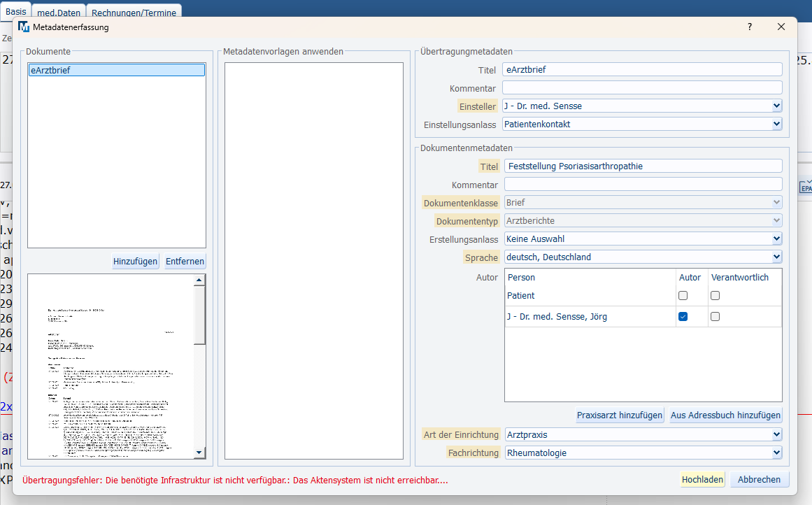Open the Dokumententyp dropdown
The image size is (812, 505).
click(x=776, y=220)
